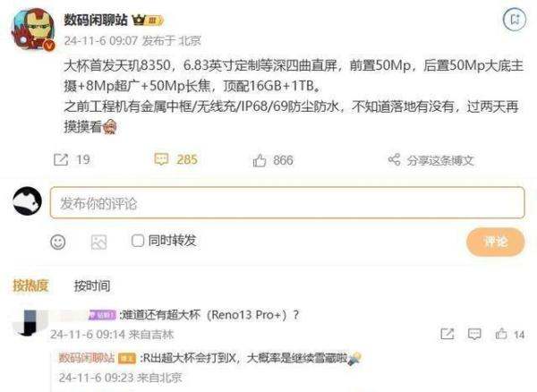The height and width of the screenshot is (392, 537).
Task: Click the orange 评论 submit button
Action: (x=496, y=242)
